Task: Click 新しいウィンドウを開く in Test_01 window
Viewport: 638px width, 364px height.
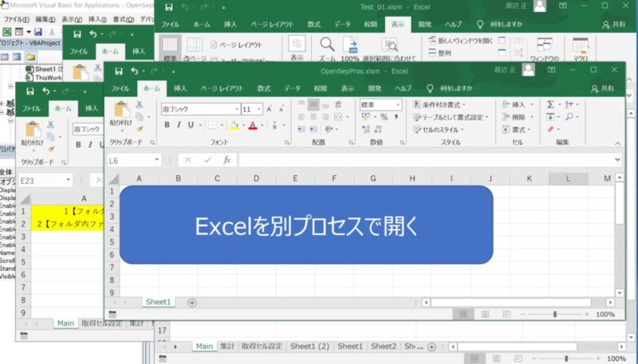Action: 460,41
